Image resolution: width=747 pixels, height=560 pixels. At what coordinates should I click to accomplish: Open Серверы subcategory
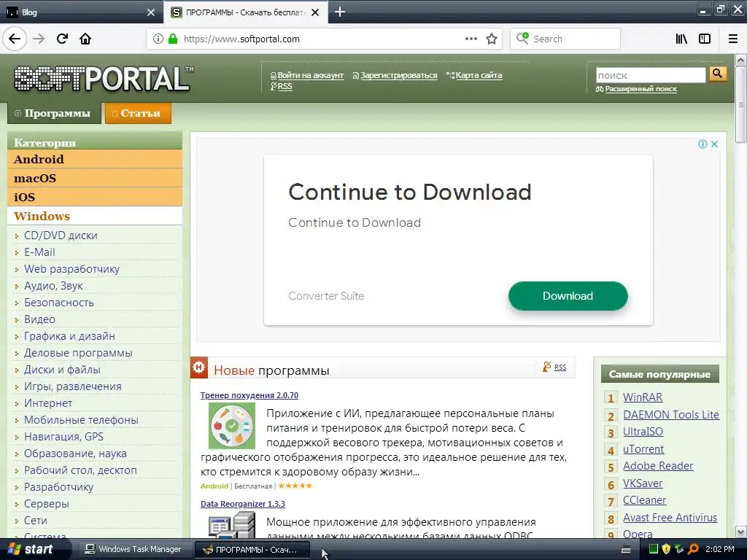coord(46,504)
